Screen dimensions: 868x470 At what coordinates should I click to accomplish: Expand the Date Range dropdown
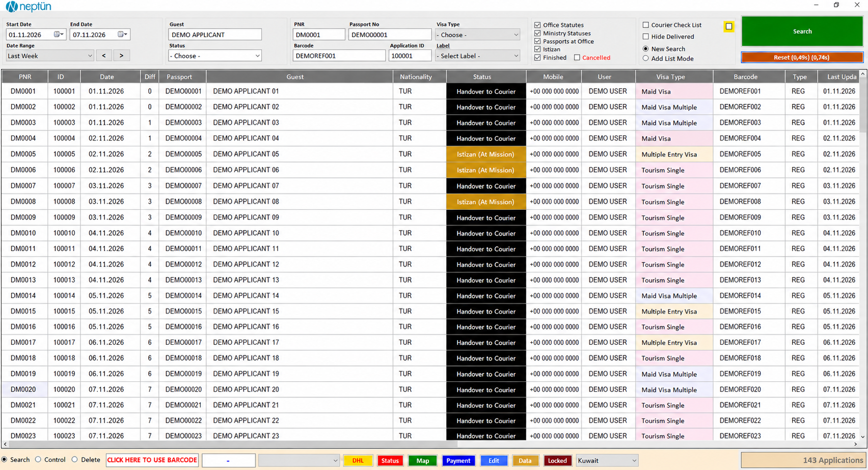tap(50, 56)
